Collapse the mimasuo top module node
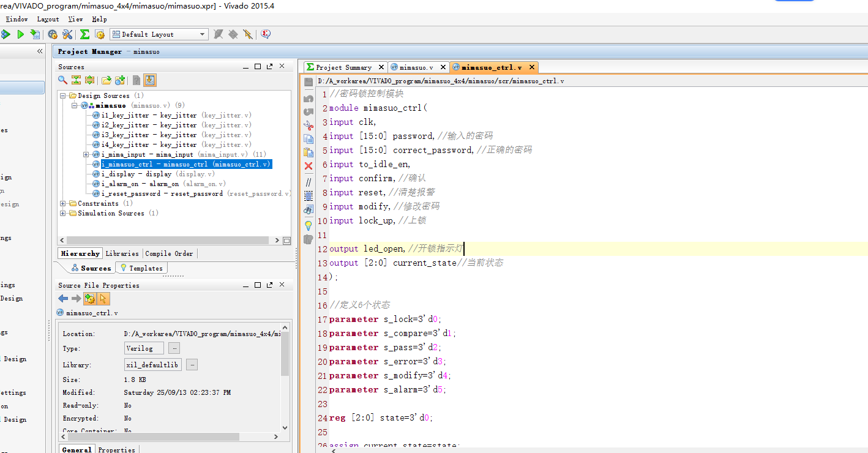 [74, 106]
